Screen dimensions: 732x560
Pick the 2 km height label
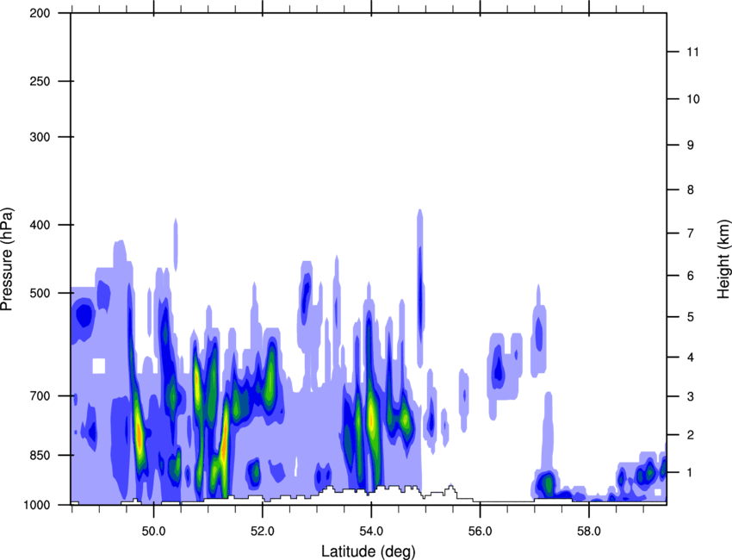pyautogui.click(x=691, y=435)
